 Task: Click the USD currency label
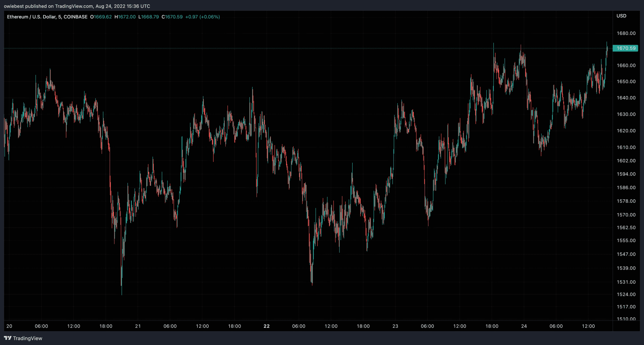pos(621,16)
